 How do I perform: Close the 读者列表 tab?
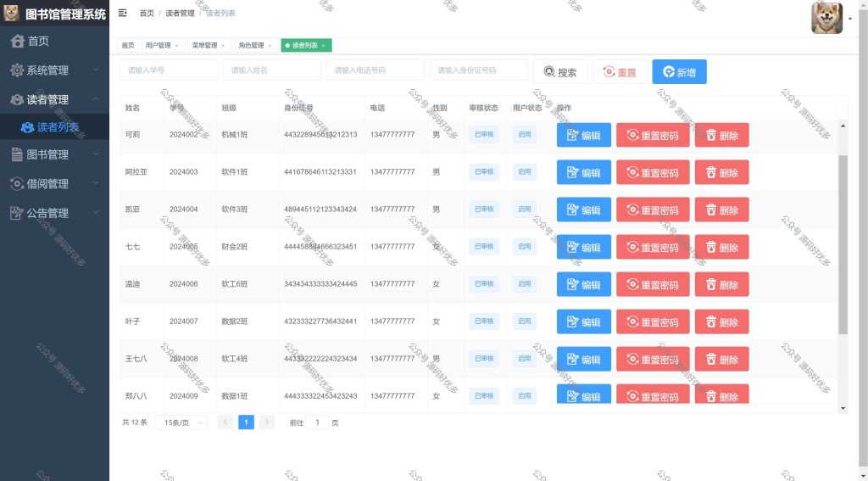323,46
